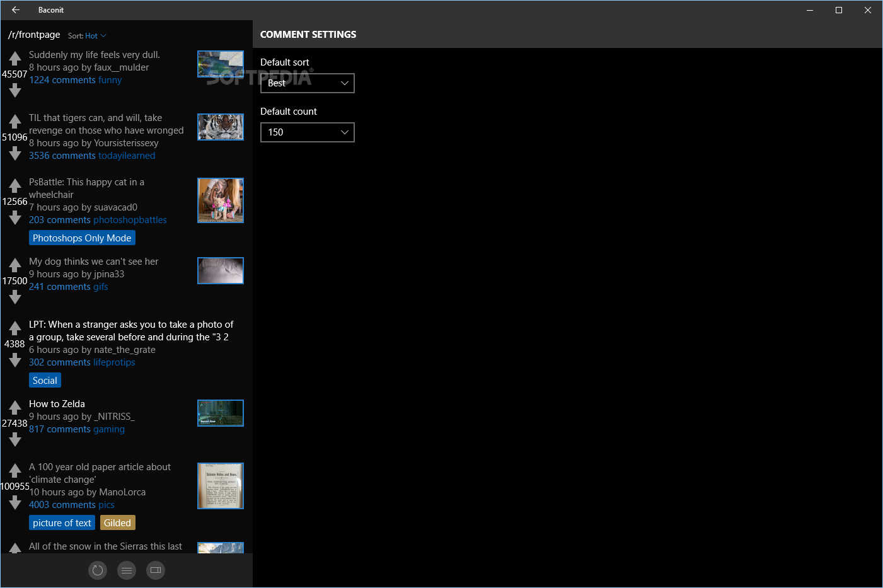The width and height of the screenshot is (883, 588).
Task: Open the cat in wheelchair thumbnail
Action: [221, 200]
